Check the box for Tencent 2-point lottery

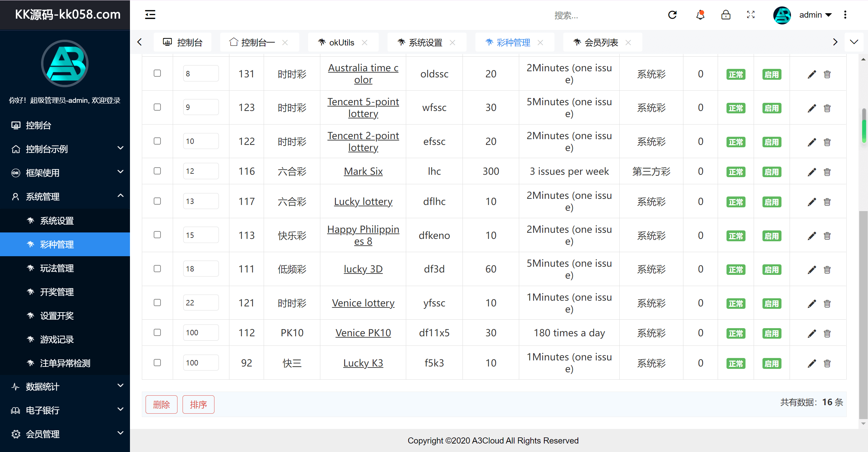(157, 141)
